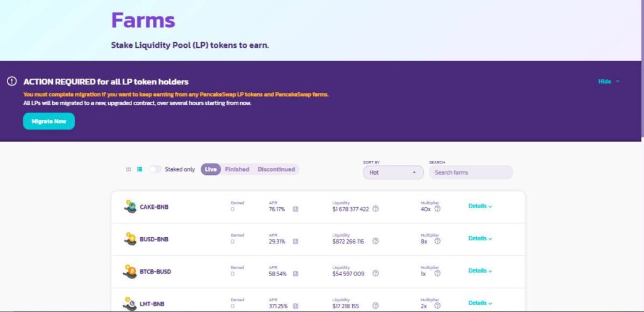Select the Finished farms tab
The width and height of the screenshot is (644, 312).
(x=237, y=169)
